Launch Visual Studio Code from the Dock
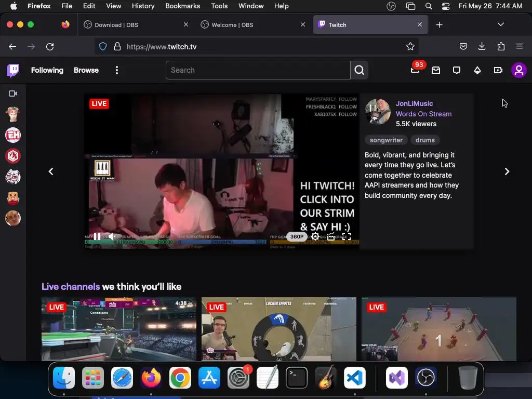Screen dimensions: 532x399 (354, 378)
